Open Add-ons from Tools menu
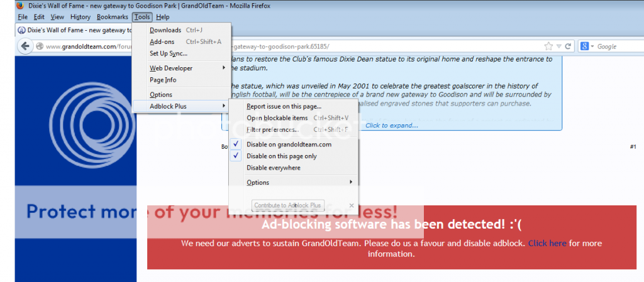The height and width of the screenshot is (282, 644). tap(182, 42)
